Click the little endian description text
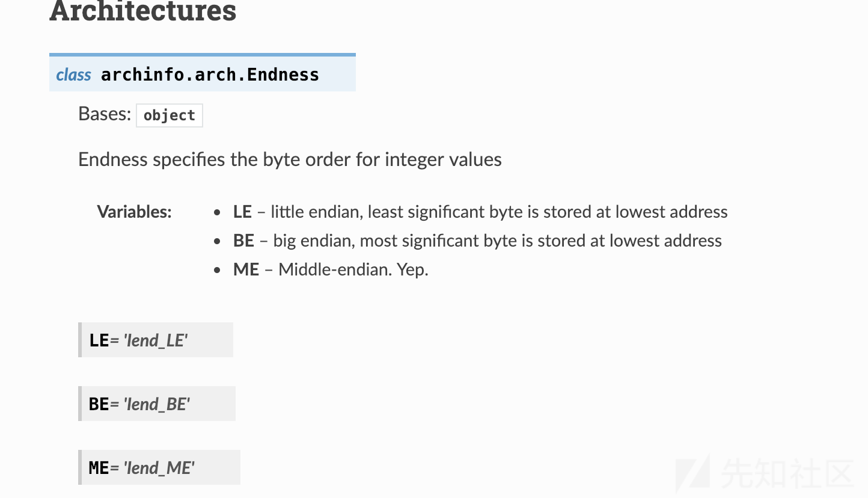This screenshot has width=868, height=498. [499, 212]
